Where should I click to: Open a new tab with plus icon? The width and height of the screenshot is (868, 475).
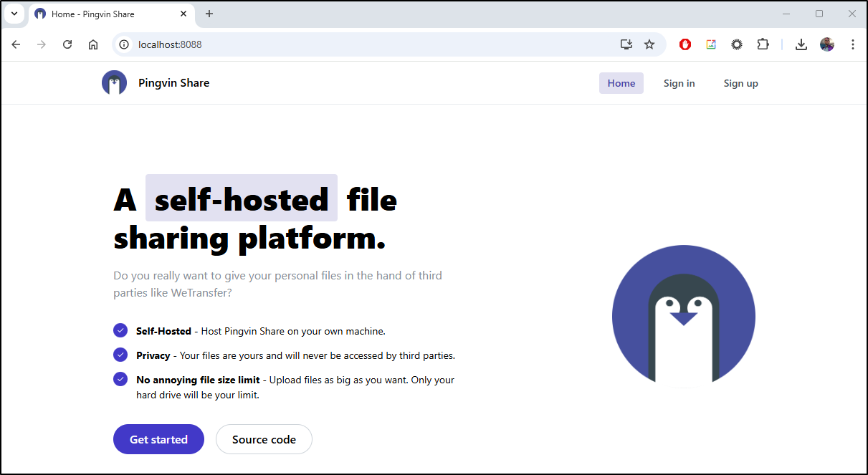click(x=209, y=14)
